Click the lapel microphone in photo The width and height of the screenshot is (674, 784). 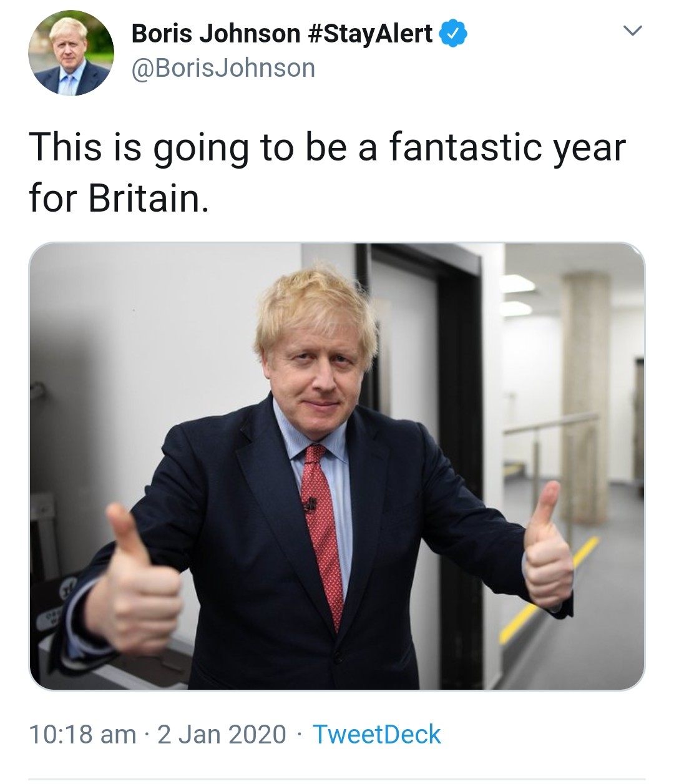310,504
